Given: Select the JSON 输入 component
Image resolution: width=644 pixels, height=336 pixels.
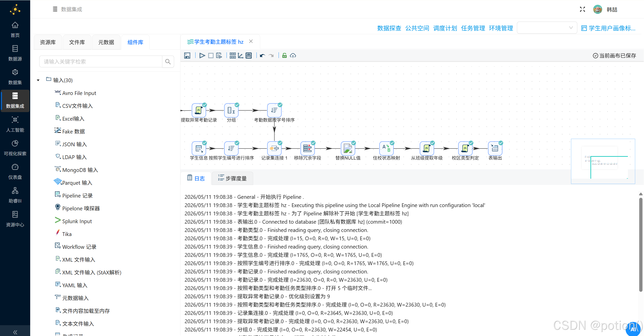Looking at the screenshot, I should point(71,144).
